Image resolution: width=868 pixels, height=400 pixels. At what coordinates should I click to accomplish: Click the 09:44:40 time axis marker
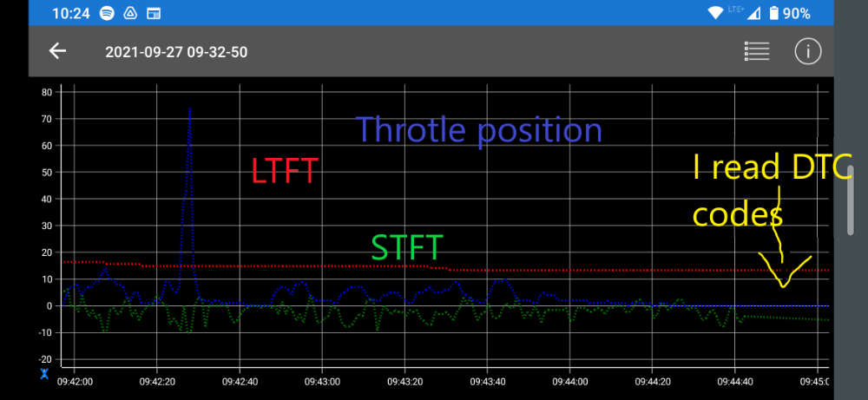(x=734, y=380)
